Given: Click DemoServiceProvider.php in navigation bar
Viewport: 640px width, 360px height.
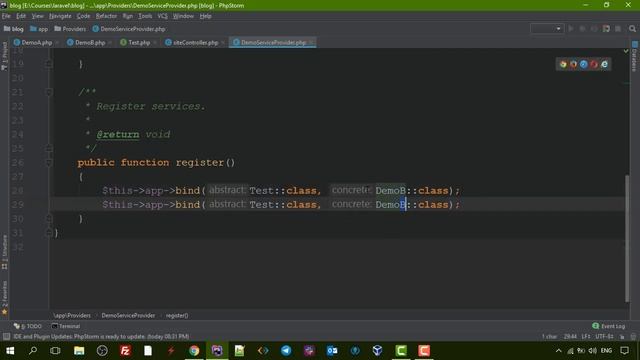Looking at the screenshot, I should (129, 29).
